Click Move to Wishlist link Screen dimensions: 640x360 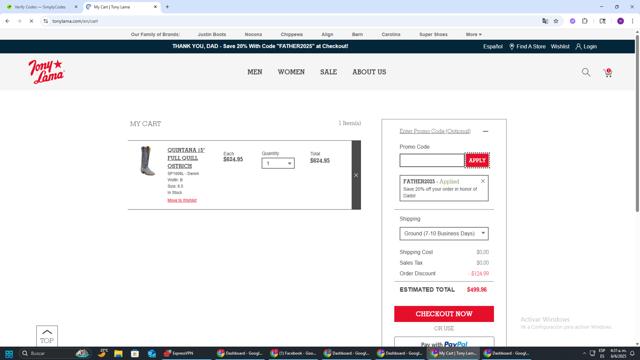pos(182,200)
